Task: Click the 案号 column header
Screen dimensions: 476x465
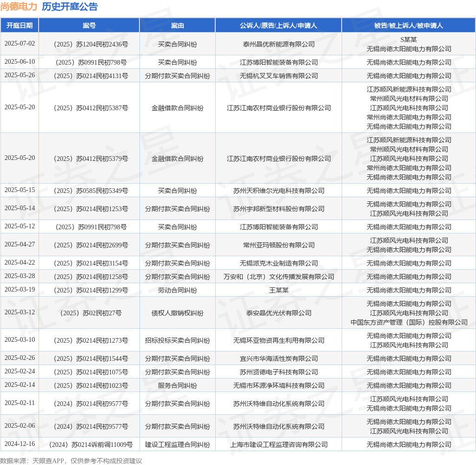Action: click(x=89, y=26)
